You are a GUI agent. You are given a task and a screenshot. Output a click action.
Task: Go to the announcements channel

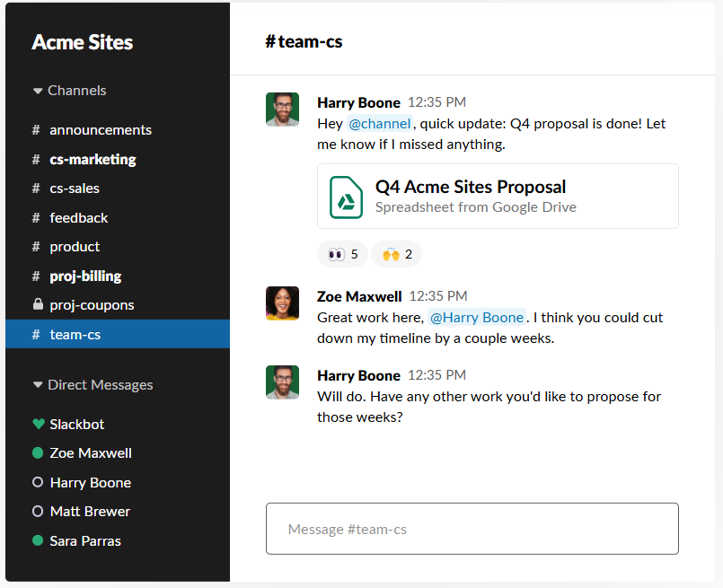click(x=100, y=130)
